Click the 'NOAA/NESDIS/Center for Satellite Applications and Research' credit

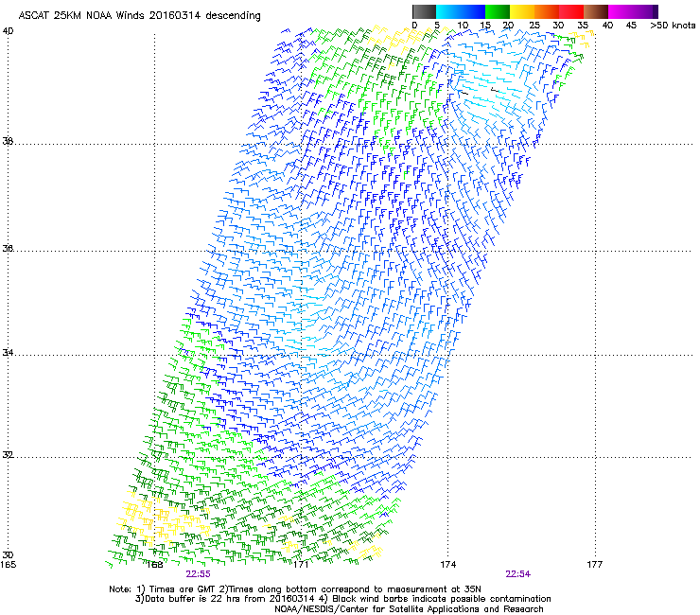click(409, 609)
